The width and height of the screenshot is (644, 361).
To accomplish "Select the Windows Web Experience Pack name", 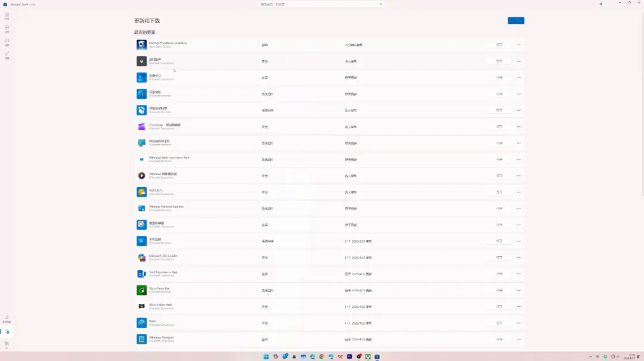I will tap(169, 157).
